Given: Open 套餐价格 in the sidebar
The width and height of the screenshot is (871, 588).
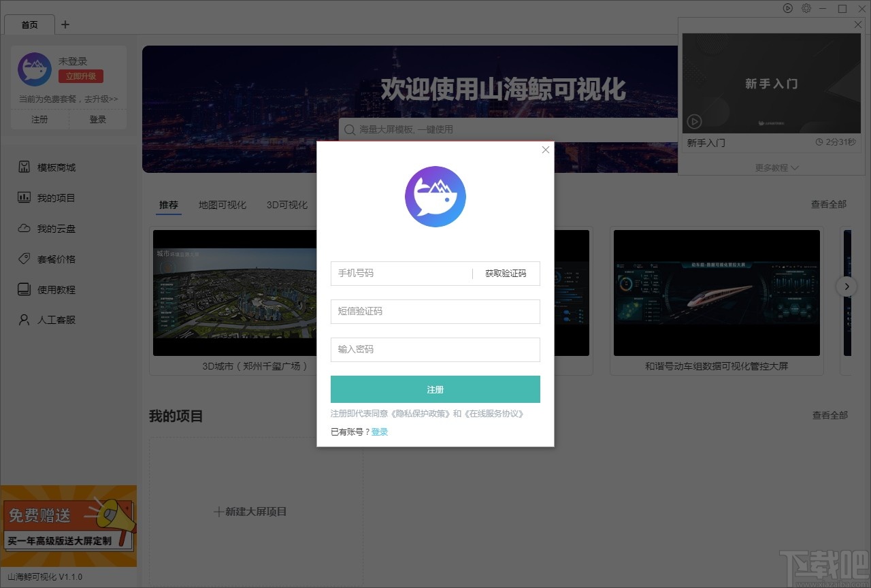Looking at the screenshot, I should coord(56,259).
